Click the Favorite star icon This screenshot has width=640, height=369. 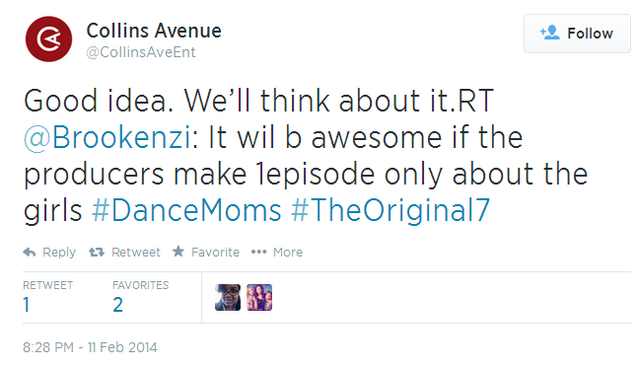pos(178,251)
